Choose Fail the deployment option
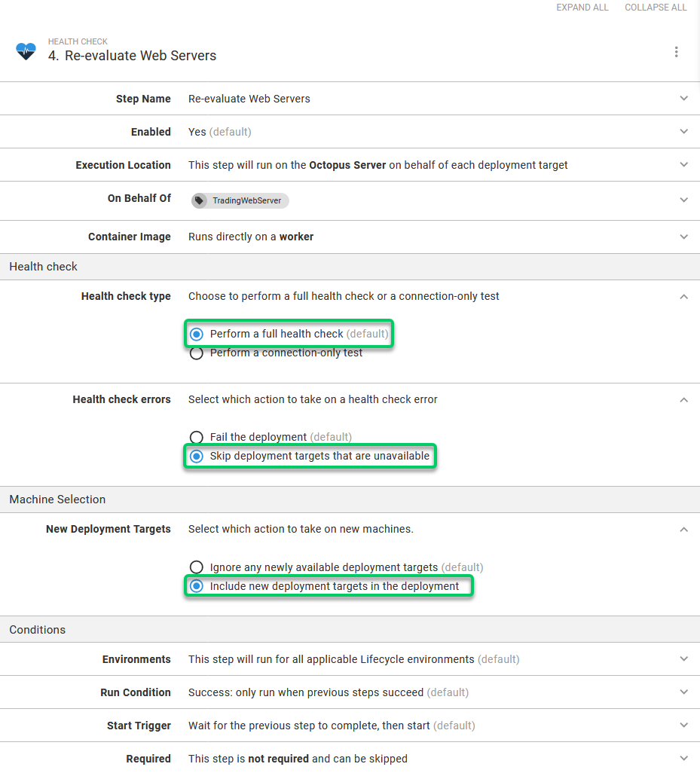The width and height of the screenshot is (700, 773). (x=197, y=437)
